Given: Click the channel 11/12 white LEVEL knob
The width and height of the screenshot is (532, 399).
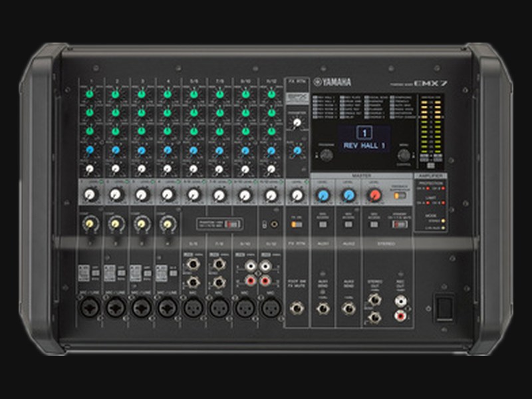Looking at the screenshot, I should (x=271, y=195).
